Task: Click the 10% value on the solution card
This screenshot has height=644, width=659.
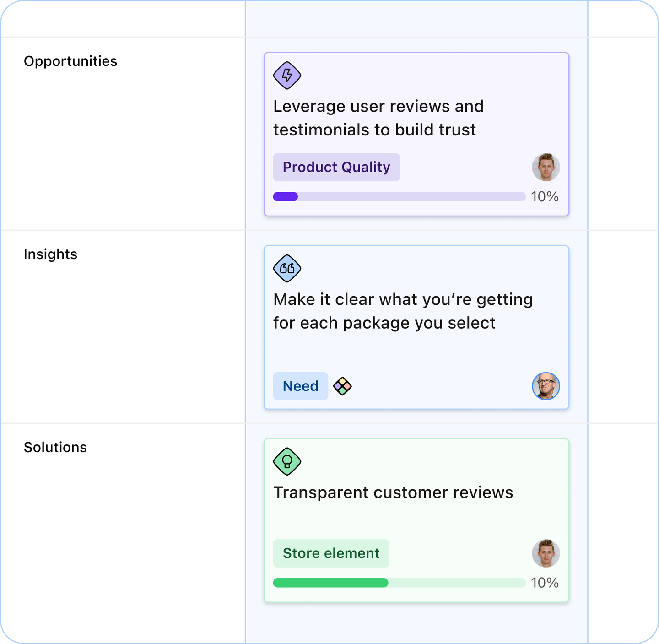Action: tap(545, 583)
